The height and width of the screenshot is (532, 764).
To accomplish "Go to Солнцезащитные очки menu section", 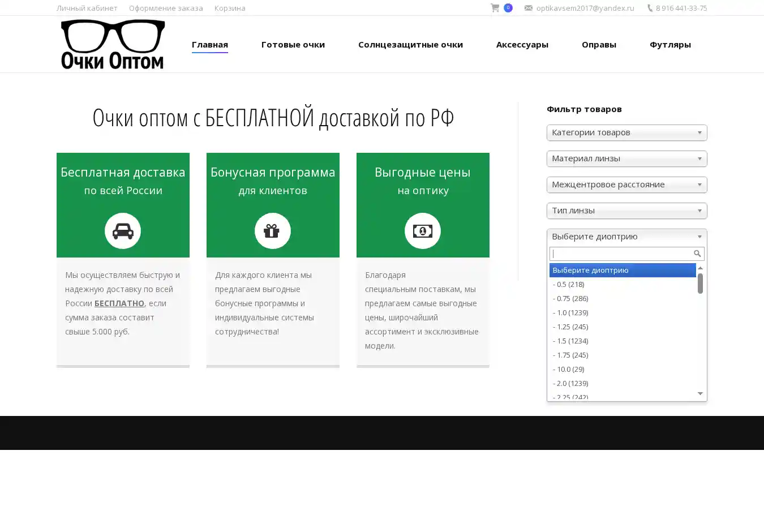I will click(410, 45).
